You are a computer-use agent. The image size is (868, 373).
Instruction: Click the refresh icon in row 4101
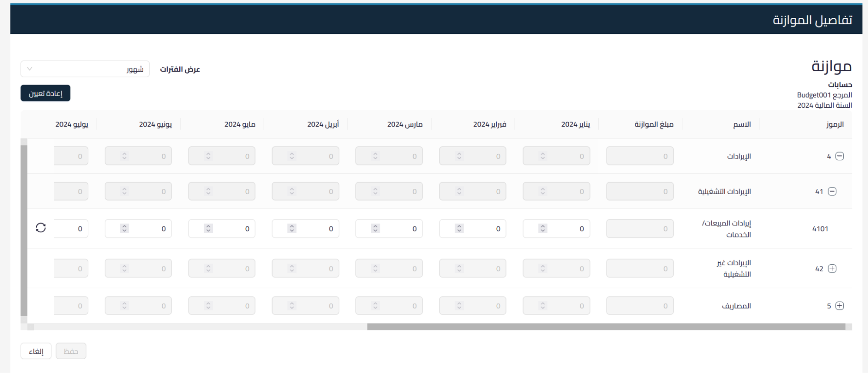coord(41,228)
